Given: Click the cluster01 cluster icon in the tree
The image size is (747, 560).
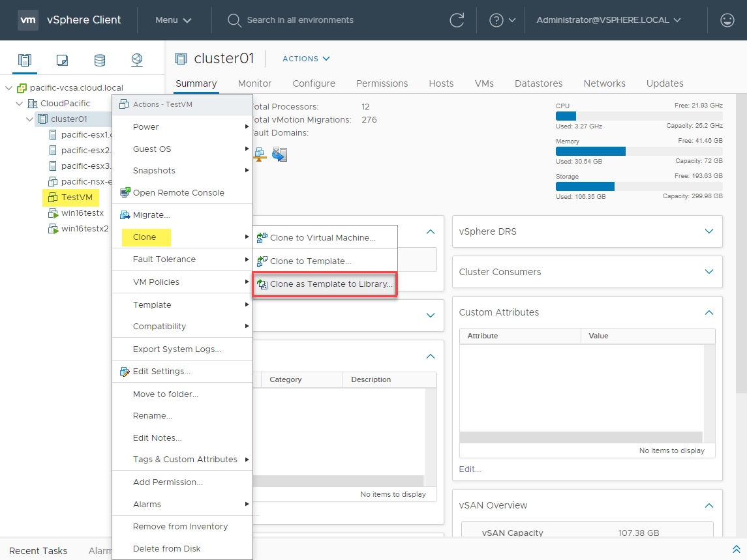Looking at the screenshot, I should 43,119.
